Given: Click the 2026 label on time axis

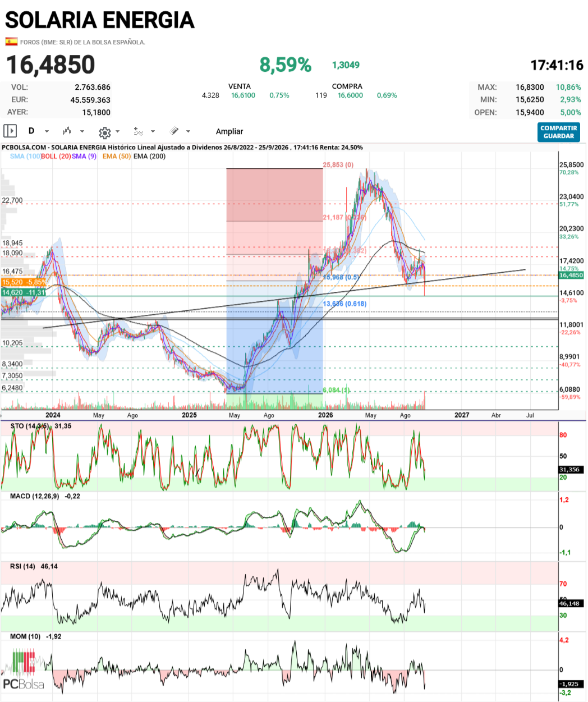Looking at the screenshot, I should [x=325, y=415].
